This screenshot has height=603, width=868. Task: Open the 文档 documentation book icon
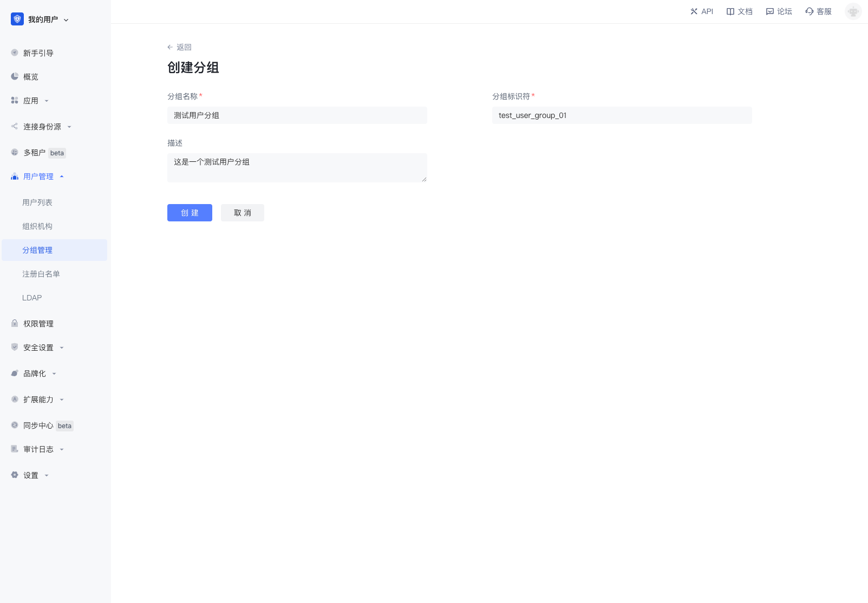(x=730, y=11)
